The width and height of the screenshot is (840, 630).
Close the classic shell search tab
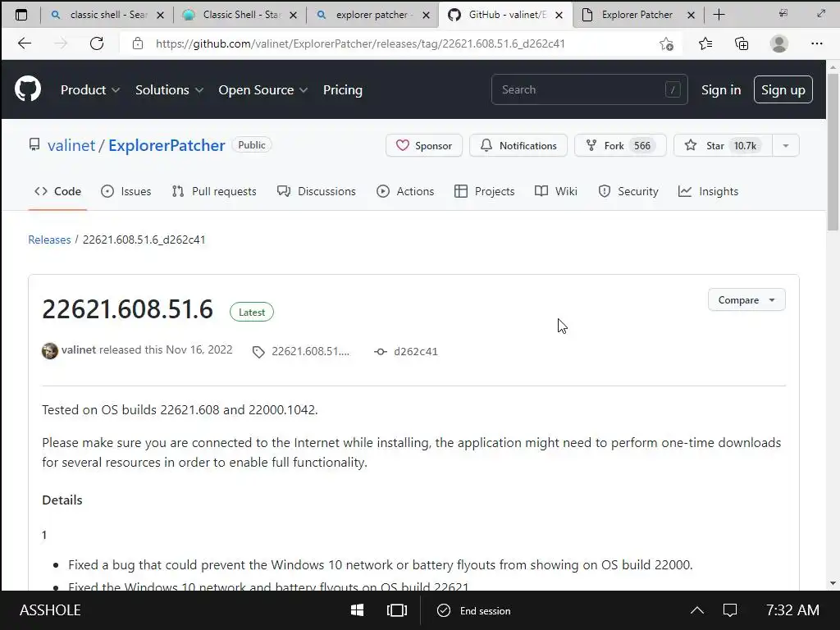160,15
